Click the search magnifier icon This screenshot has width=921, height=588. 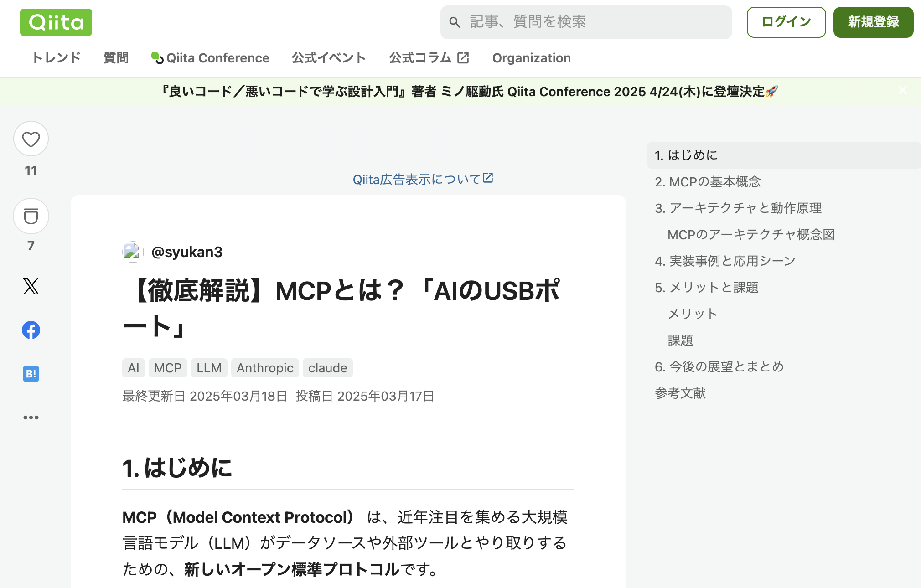[x=455, y=22]
